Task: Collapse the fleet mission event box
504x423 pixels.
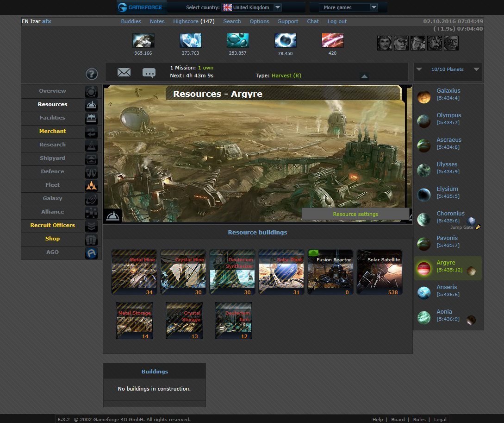Action: click(x=364, y=76)
